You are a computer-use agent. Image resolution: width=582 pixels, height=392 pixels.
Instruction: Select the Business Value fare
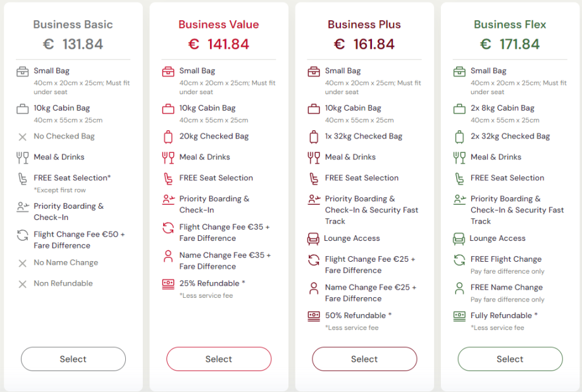(218, 358)
